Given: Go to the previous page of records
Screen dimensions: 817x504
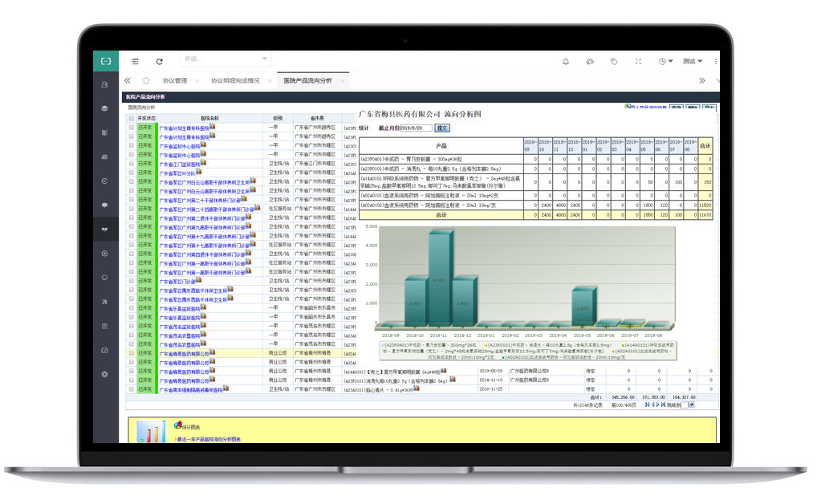Looking at the screenshot, I should [652, 404].
